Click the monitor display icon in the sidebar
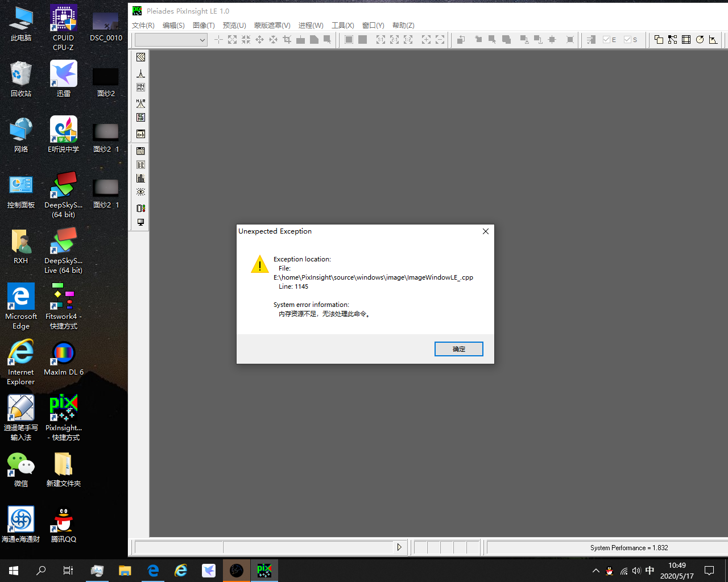Viewport: 728px width, 582px height. tap(140, 222)
